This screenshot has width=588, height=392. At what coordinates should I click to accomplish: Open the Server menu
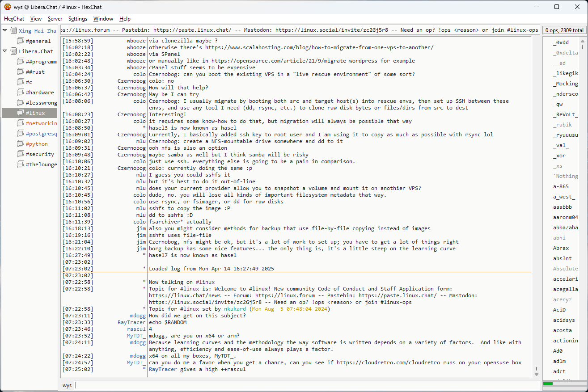(55, 19)
